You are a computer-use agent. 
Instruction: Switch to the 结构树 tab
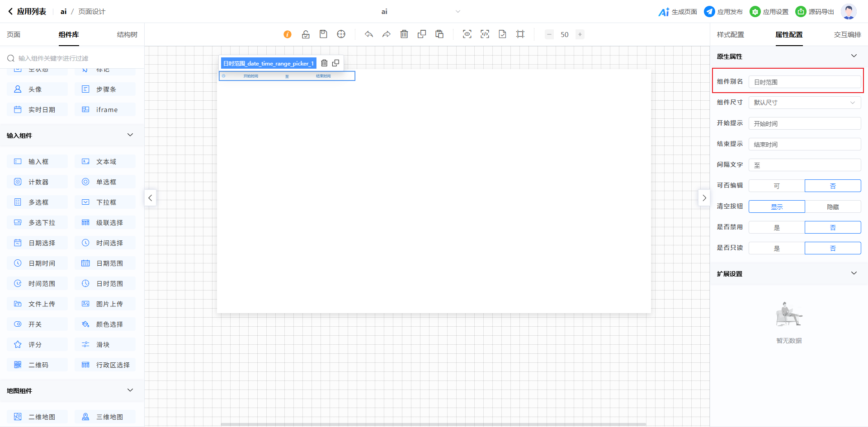tap(127, 35)
